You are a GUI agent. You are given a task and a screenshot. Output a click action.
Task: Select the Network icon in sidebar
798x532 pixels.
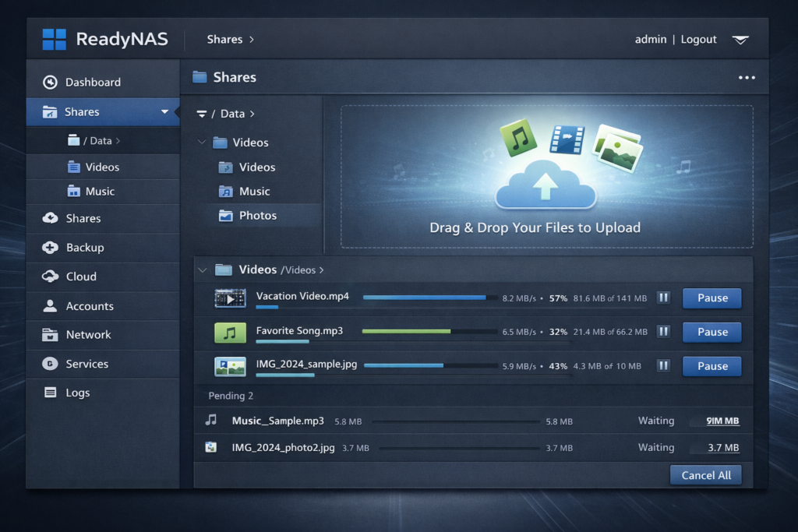(51, 335)
